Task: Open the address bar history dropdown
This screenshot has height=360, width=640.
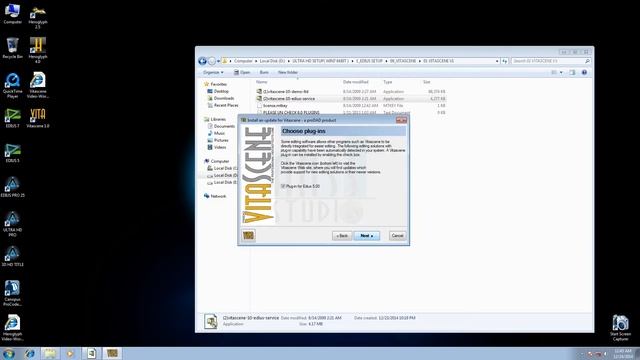Action: tap(497, 61)
